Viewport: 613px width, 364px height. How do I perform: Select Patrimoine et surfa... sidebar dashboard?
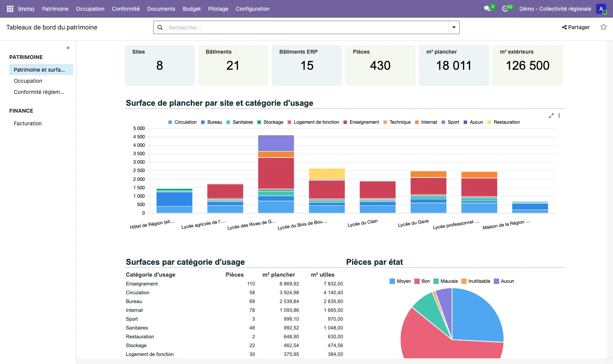pos(41,70)
